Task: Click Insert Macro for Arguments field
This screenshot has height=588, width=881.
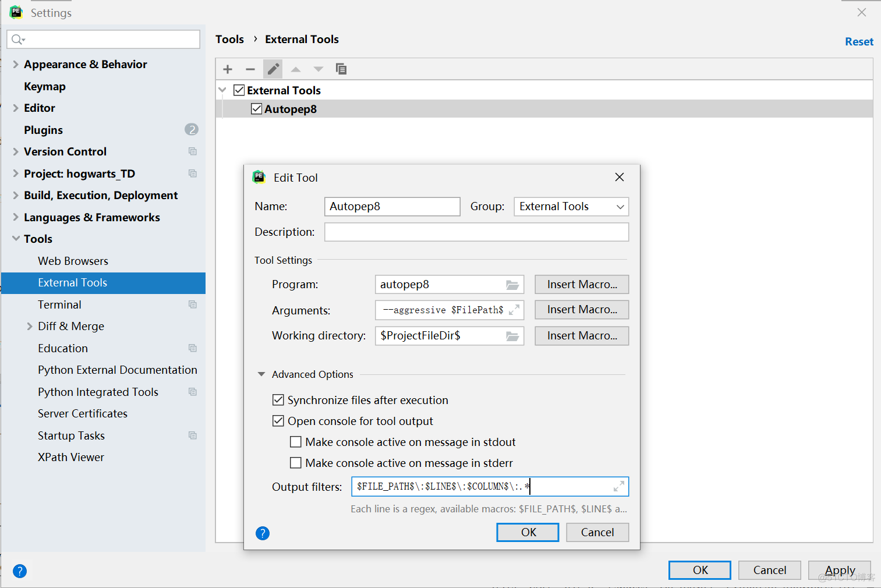Action: coord(582,310)
